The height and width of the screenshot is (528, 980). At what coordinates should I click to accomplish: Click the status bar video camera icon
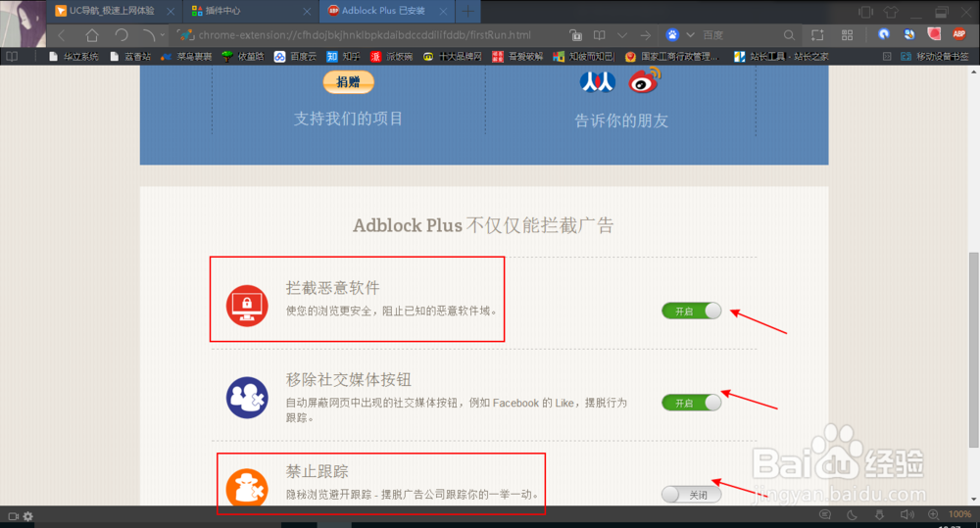13,516
